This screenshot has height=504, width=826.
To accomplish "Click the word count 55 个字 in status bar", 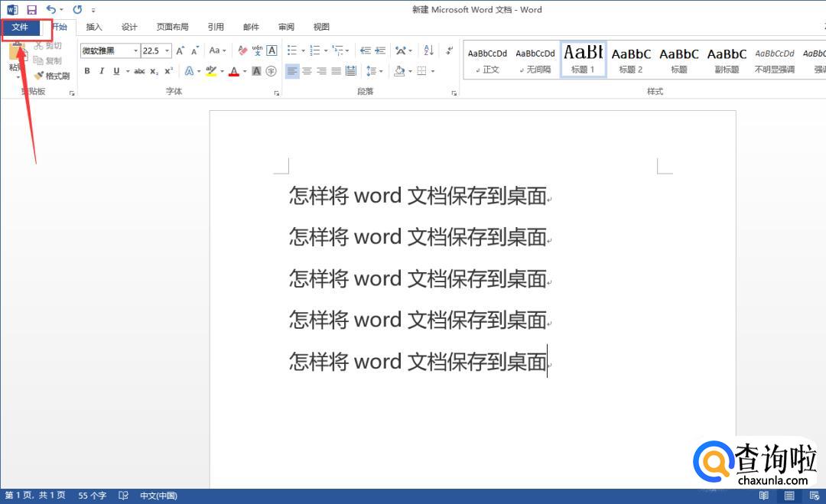I will tap(93, 496).
